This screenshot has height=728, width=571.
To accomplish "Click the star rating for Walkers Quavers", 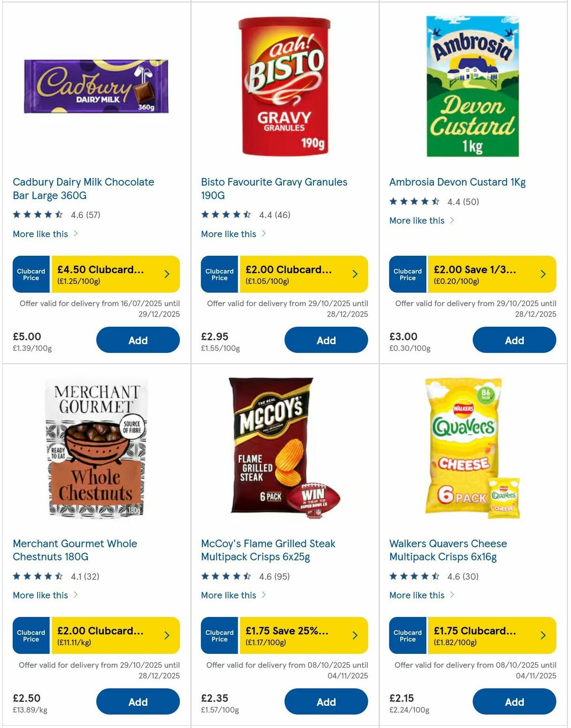I will 413,575.
